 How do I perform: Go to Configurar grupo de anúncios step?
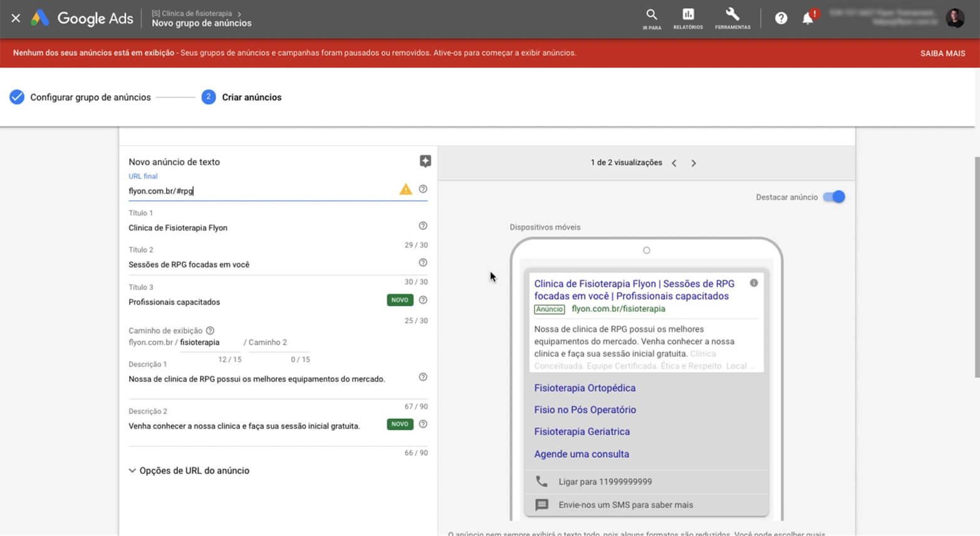click(90, 97)
